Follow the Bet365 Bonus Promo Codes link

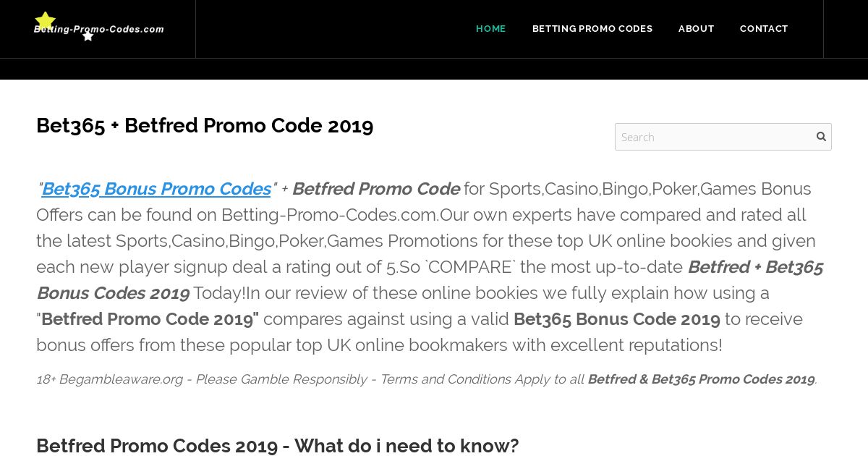[x=156, y=189]
